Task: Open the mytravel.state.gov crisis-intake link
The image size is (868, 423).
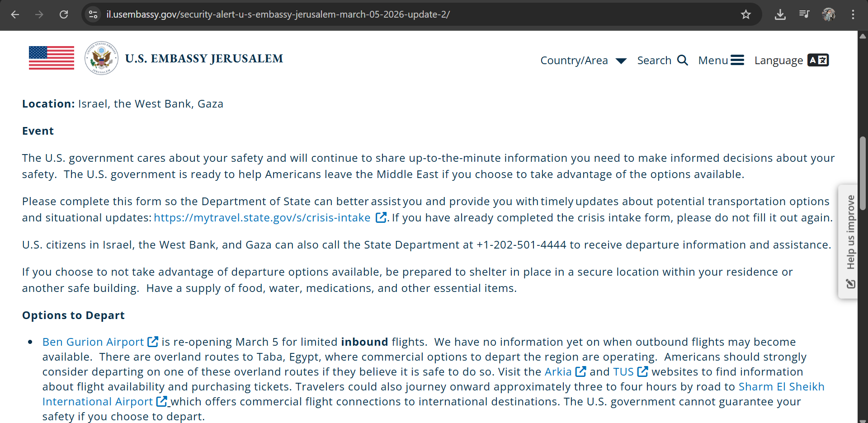Action: point(262,218)
